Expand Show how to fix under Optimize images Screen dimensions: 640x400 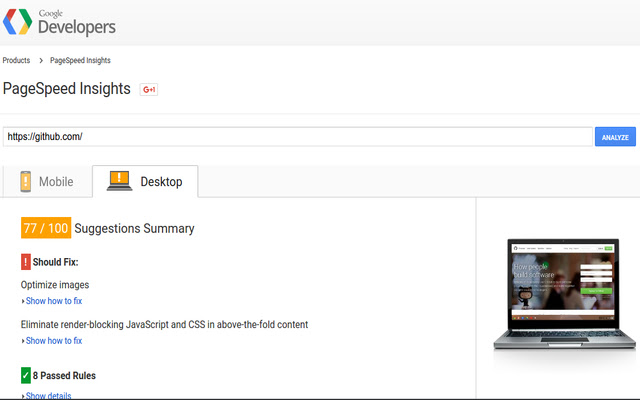(x=52, y=301)
